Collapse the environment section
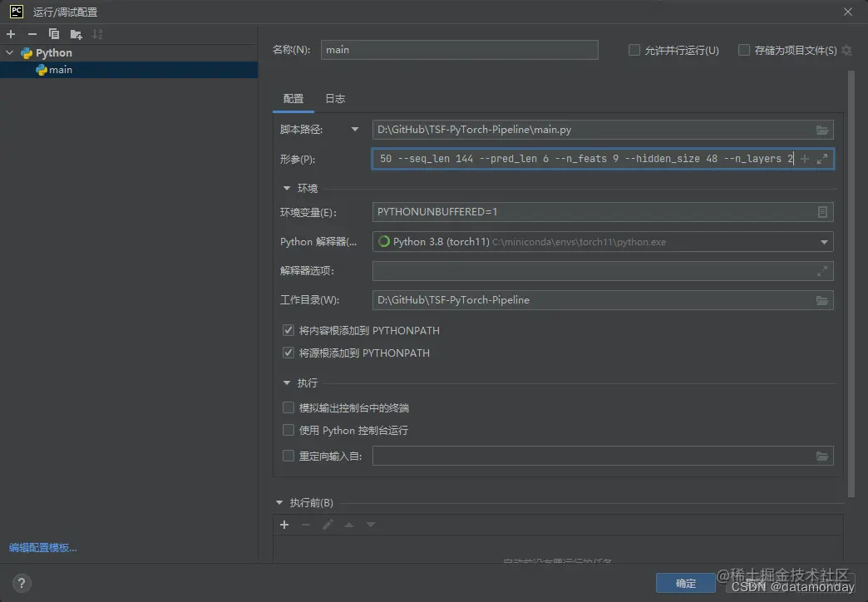 coord(287,188)
